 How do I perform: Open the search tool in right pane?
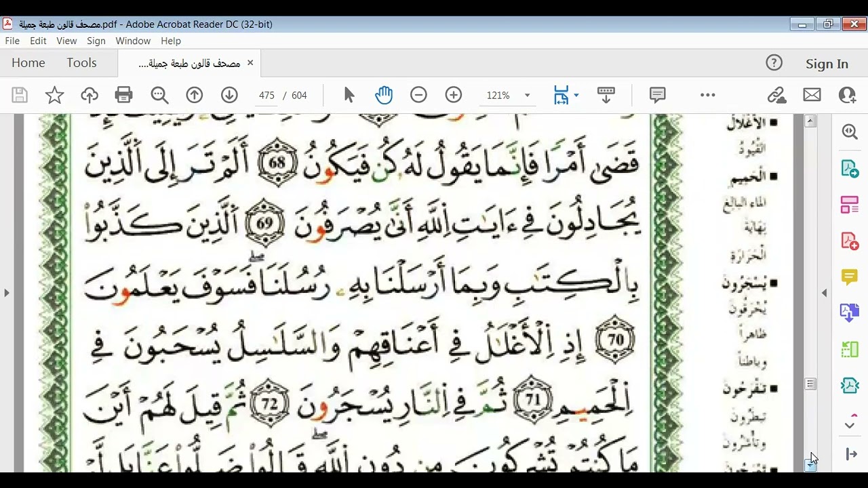(x=850, y=131)
